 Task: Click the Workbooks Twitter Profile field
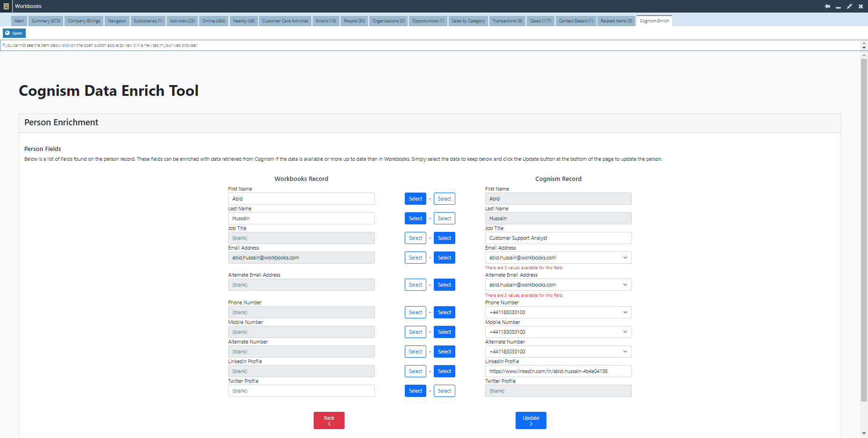[301, 391]
